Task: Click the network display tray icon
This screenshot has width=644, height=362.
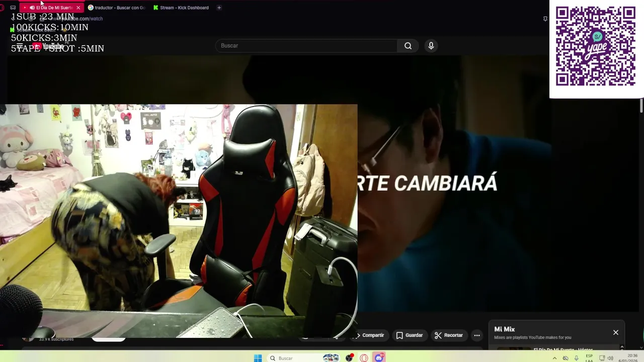Action: 602,358
